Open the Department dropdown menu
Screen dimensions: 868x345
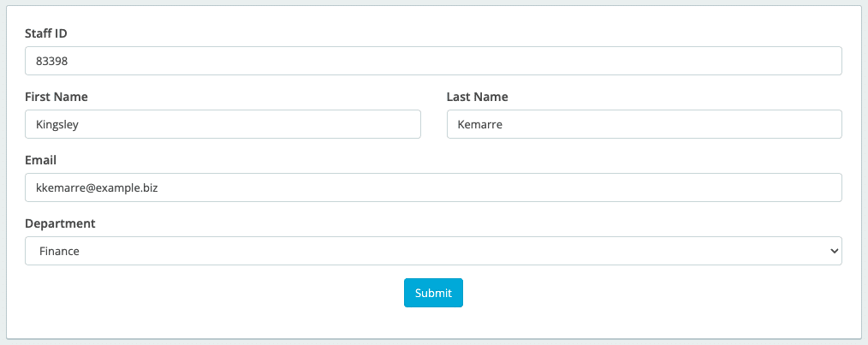click(433, 251)
